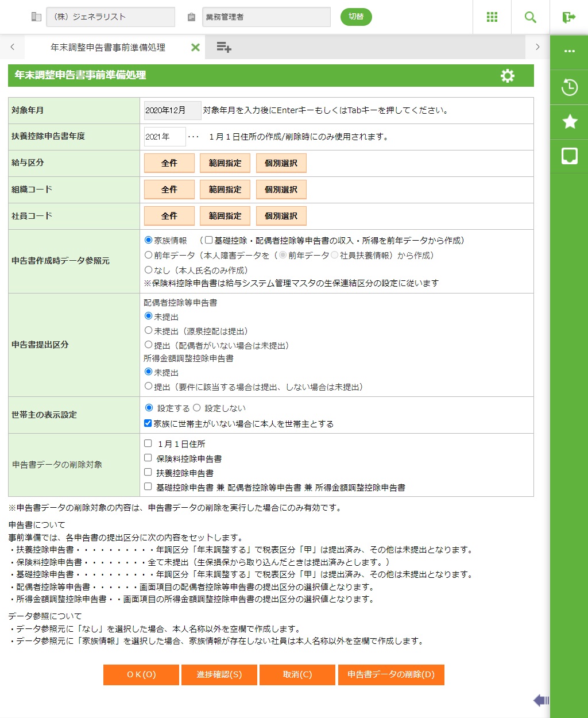588x718 pixels.
Task: Click the blue collapse arrow near sidebar
Action: point(541,700)
